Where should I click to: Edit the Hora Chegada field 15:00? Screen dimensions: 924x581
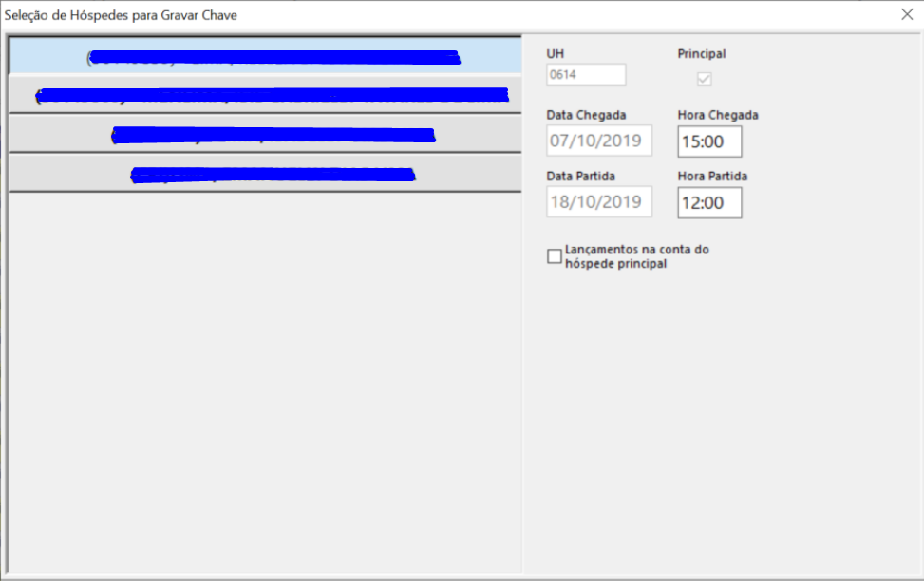tap(709, 141)
